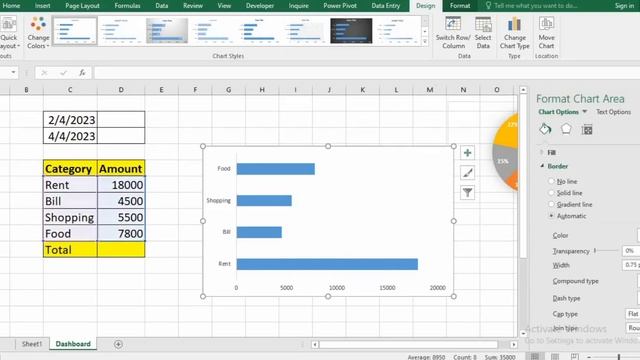Open the Page Layout tab
Screen dimensions: 640x360
click(x=82, y=6)
